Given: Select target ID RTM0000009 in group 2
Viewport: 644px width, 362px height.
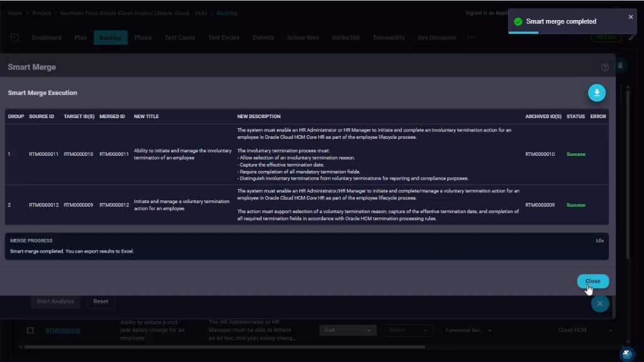Looking at the screenshot, I should coord(79,206).
